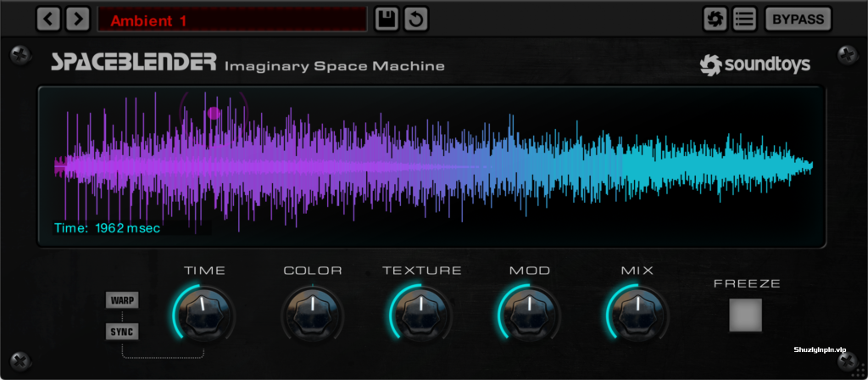Click the Soundtoys logo on the panel

pos(754,65)
